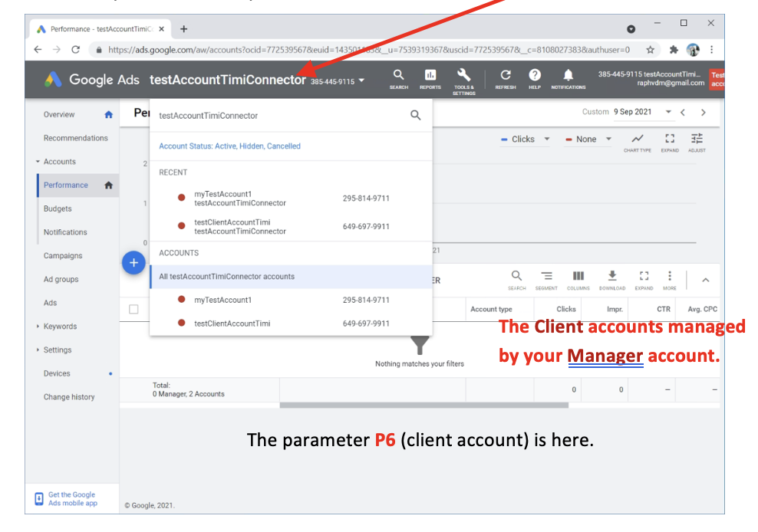Screen dimensions: 758x532
Task: Open the Help question mark icon
Action: click(x=535, y=77)
